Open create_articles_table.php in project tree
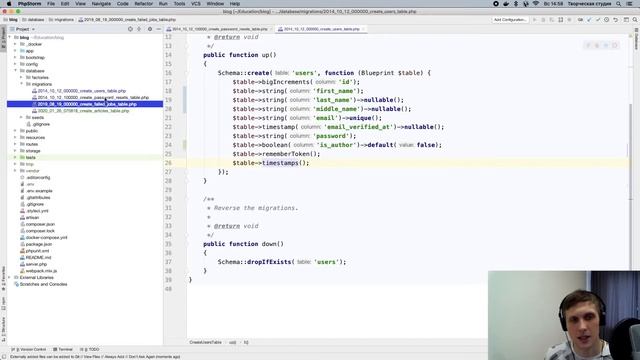The image size is (640, 360). click(x=83, y=111)
